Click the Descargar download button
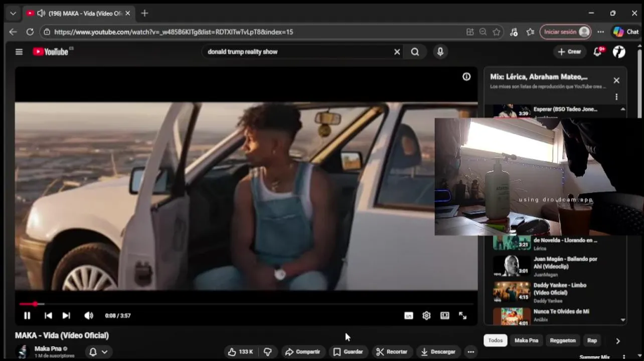 (438, 352)
